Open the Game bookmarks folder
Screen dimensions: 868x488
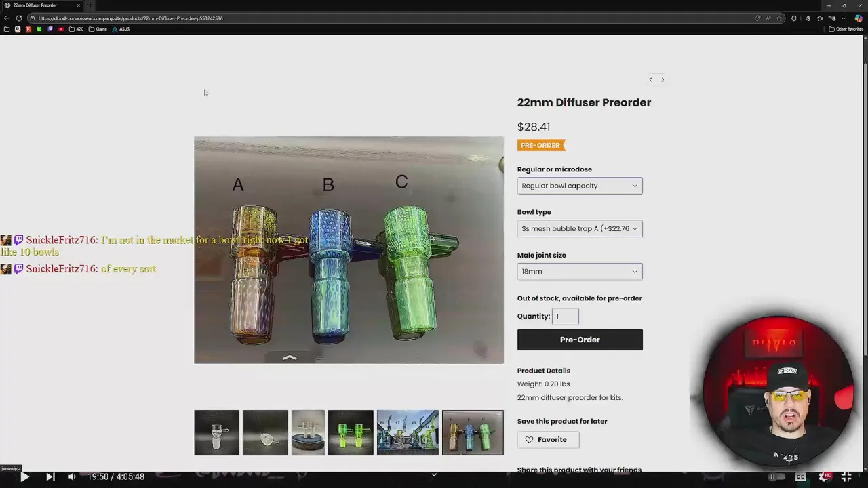point(98,29)
